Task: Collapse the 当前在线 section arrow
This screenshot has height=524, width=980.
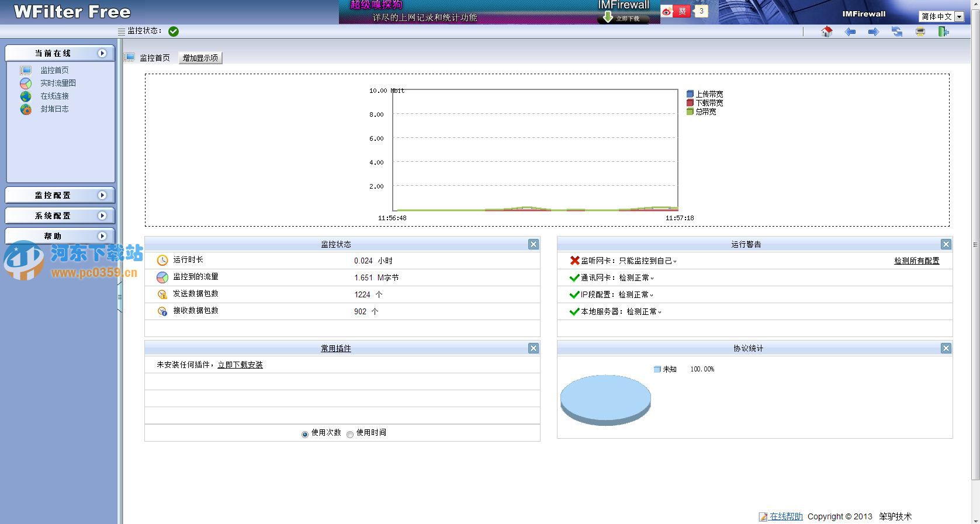Action: [x=102, y=53]
